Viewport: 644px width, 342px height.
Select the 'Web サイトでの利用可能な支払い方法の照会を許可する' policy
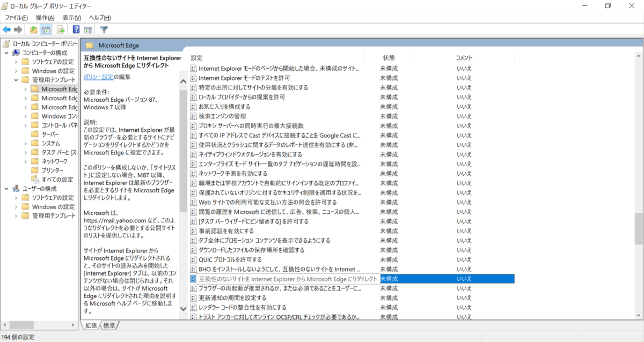267,202
